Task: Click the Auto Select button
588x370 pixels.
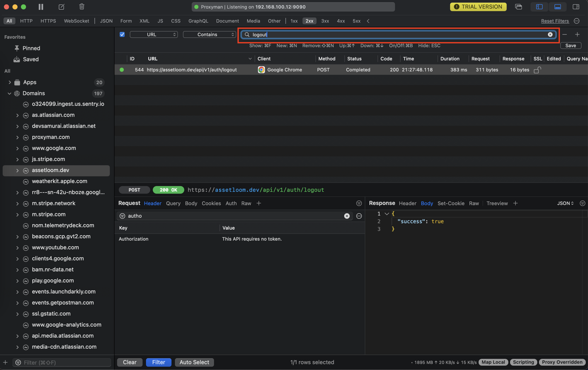Action: [x=194, y=362]
